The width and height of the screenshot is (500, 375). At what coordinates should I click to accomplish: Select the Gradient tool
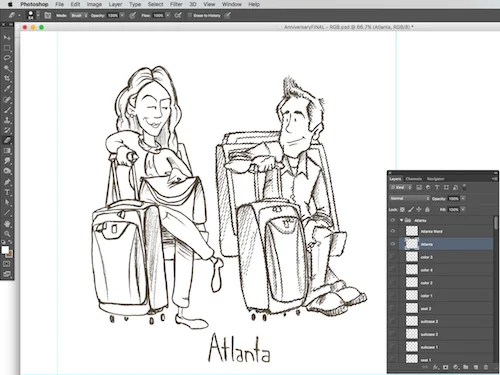[x=7, y=151]
